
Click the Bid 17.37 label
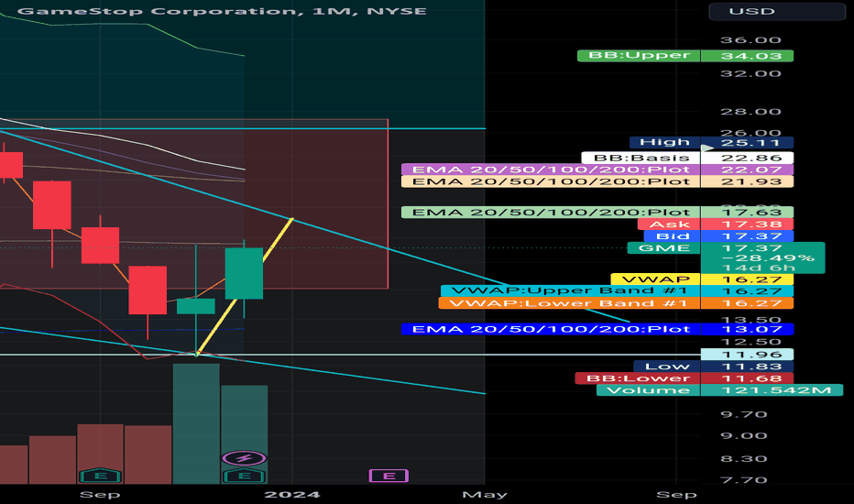click(x=718, y=236)
